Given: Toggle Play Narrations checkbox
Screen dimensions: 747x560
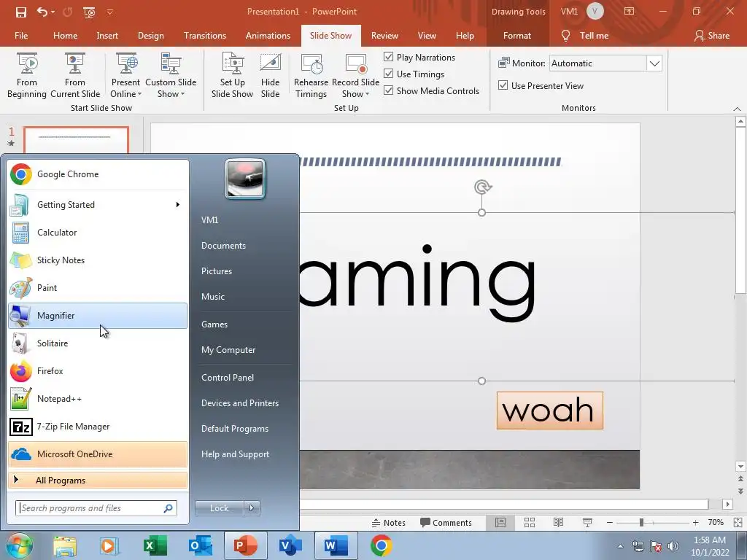Looking at the screenshot, I should tap(388, 57).
